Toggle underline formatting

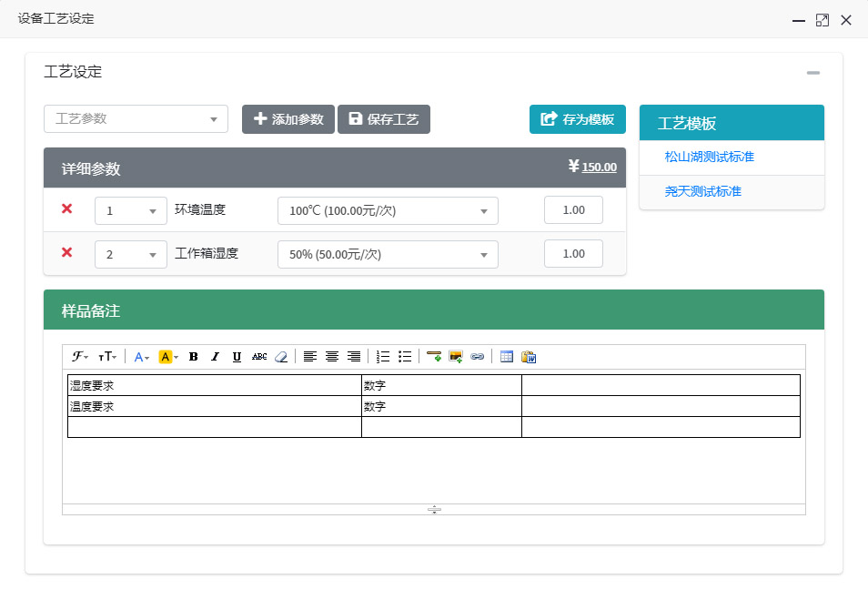[237, 357]
